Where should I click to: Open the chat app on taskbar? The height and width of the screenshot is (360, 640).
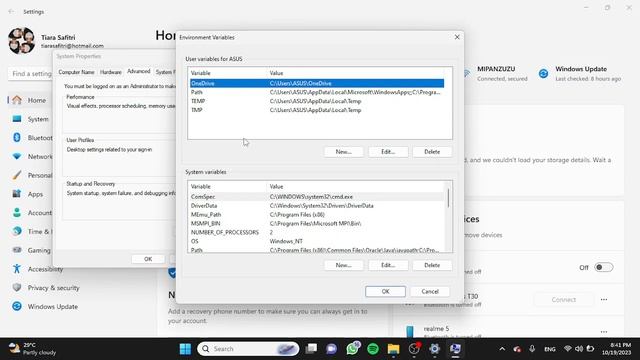pos(332,349)
